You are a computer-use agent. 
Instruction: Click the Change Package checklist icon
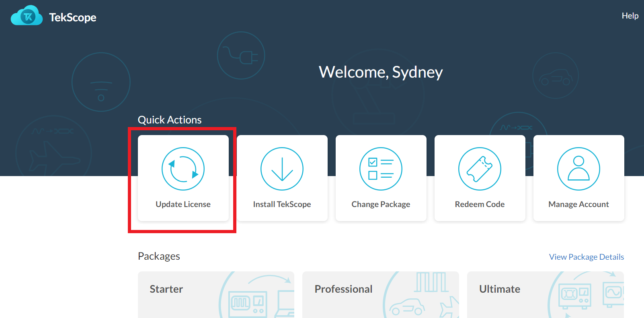tap(381, 169)
